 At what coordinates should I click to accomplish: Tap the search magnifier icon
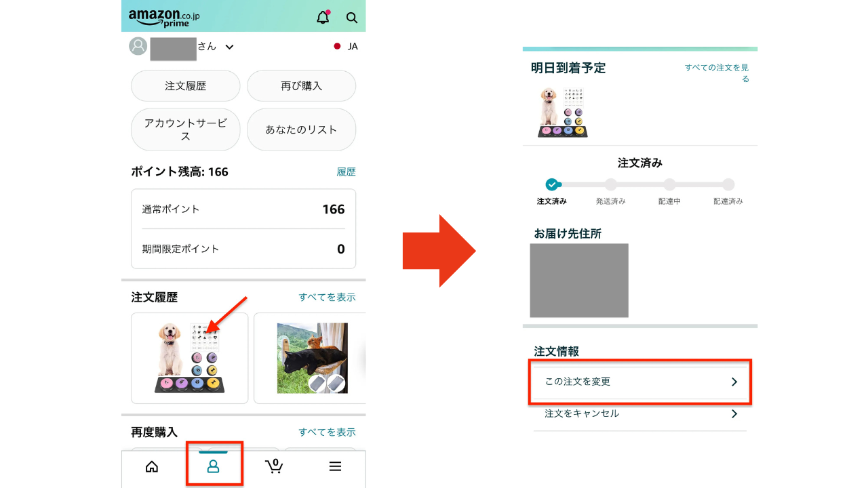(351, 18)
